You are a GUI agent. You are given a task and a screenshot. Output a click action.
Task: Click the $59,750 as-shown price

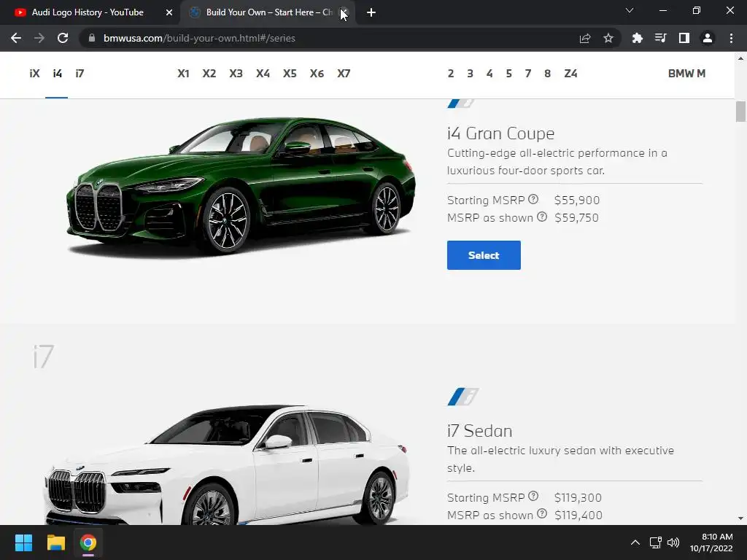point(576,217)
